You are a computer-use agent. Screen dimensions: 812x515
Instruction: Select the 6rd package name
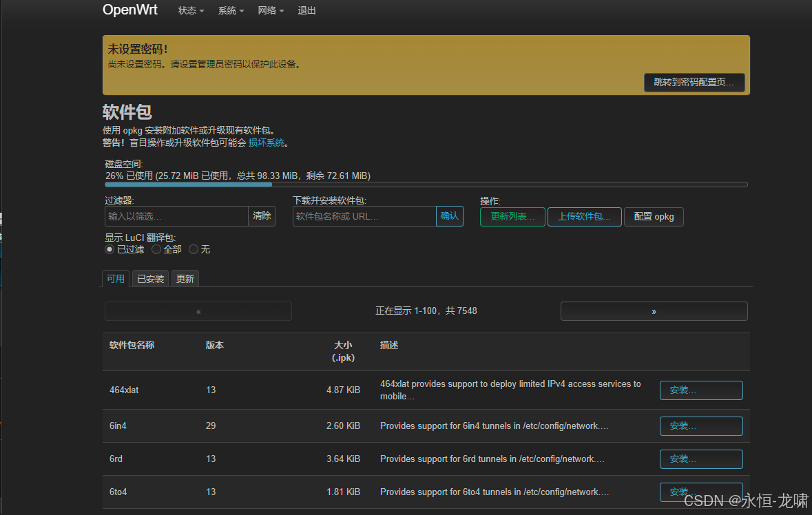[x=116, y=459]
